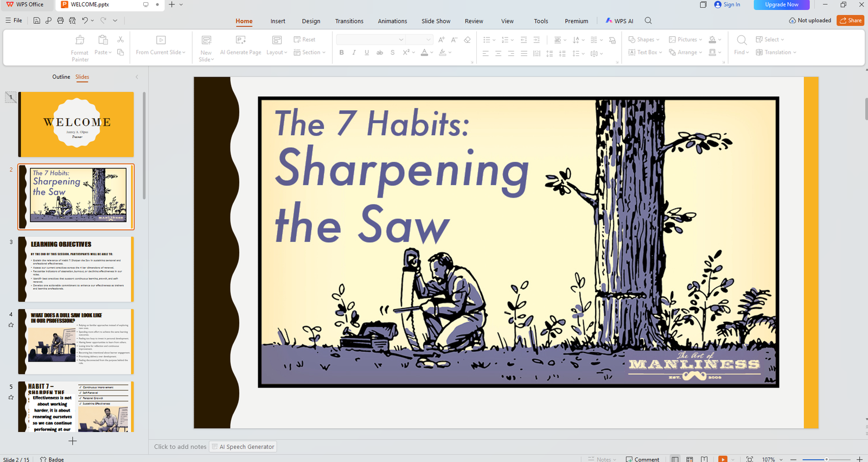The width and height of the screenshot is (868, 462).
Task: Align text right
Action: point(511,53)
